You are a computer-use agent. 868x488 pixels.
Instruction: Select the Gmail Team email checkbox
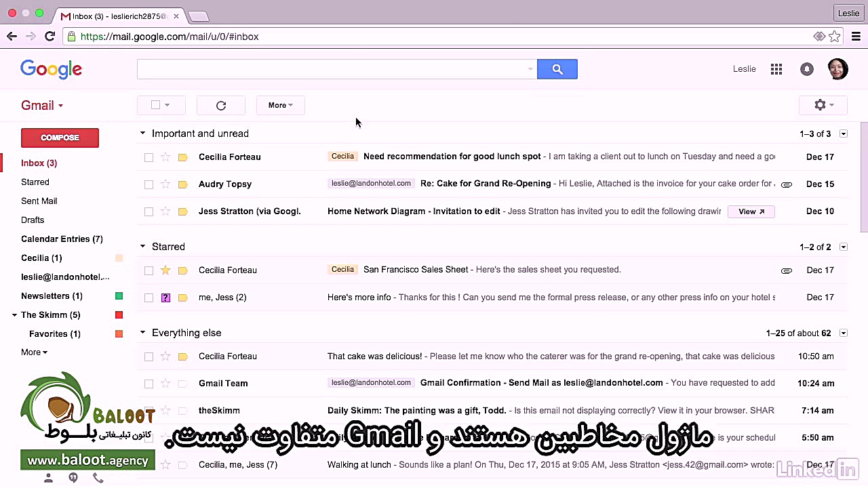click(149, 384)
